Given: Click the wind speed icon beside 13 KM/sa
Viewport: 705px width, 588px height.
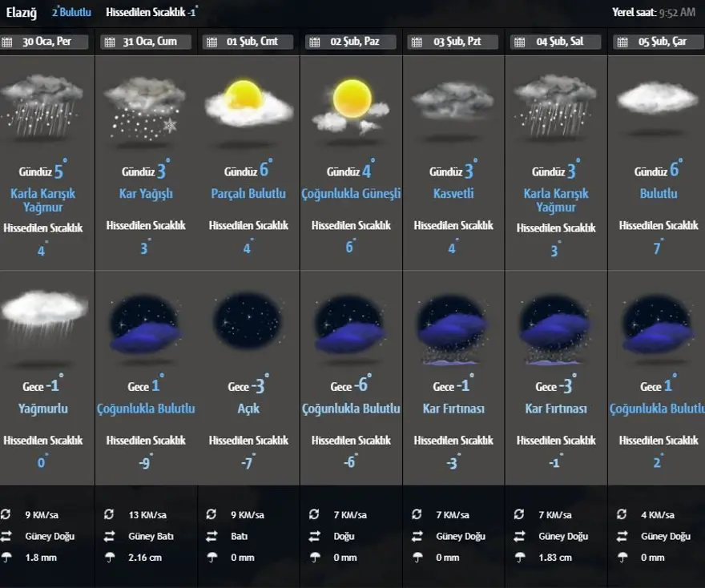Looking at the screenshot, I should click(x=109, y=515).
